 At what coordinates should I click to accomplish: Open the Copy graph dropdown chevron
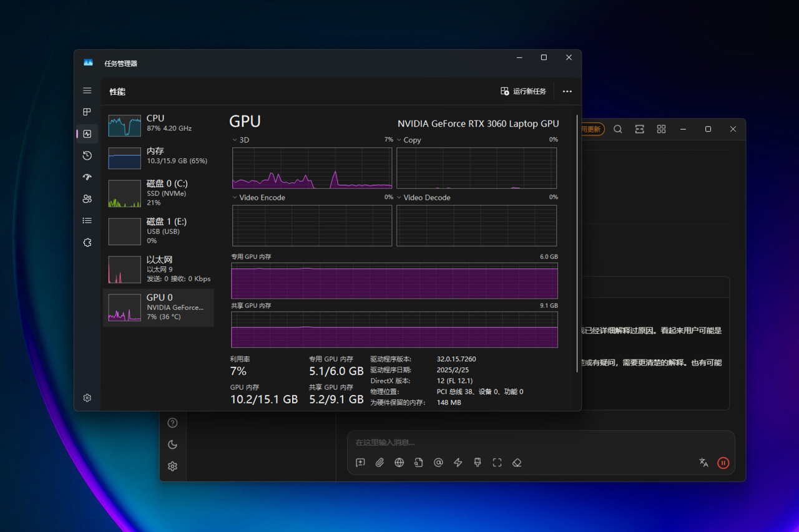coord(399,140)
